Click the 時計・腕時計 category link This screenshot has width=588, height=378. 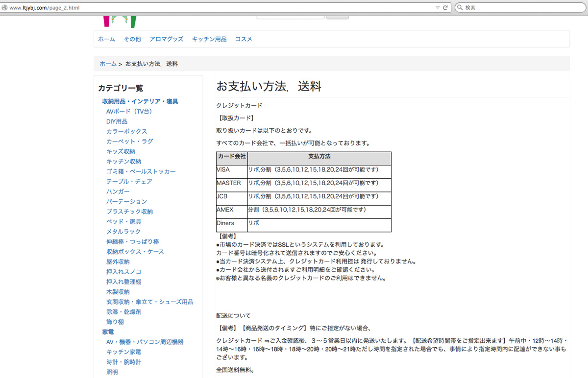(x=123, y=362)
